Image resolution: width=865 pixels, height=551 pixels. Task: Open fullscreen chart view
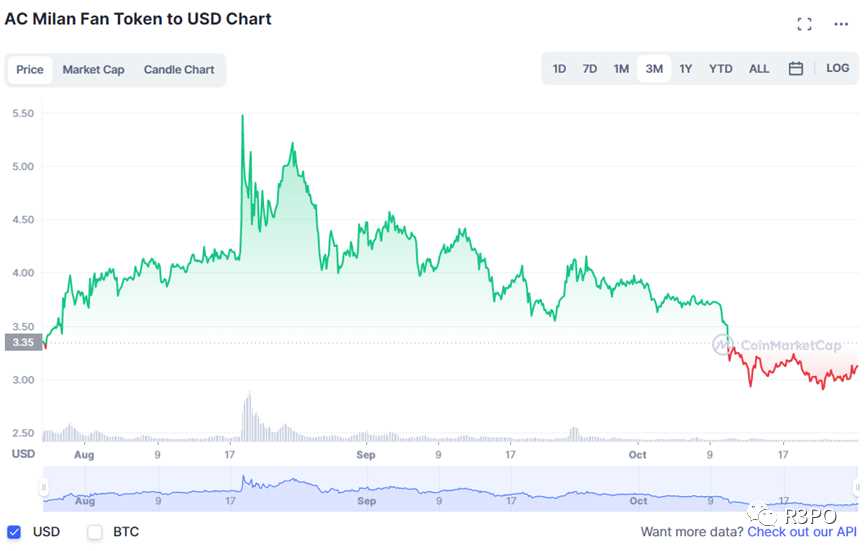click(804, 24)
